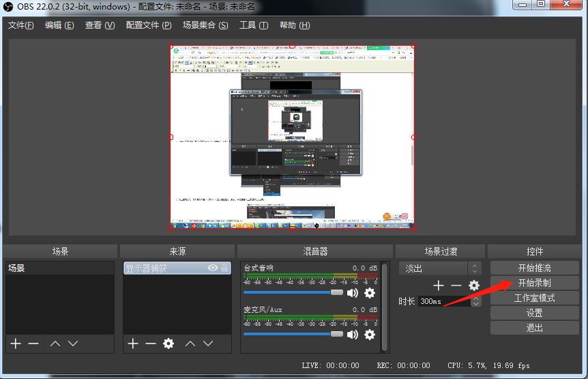Remove the selected scene with minus icon
Image resolution: width=588 pixels, height=379 pixels.
(33, 343)
